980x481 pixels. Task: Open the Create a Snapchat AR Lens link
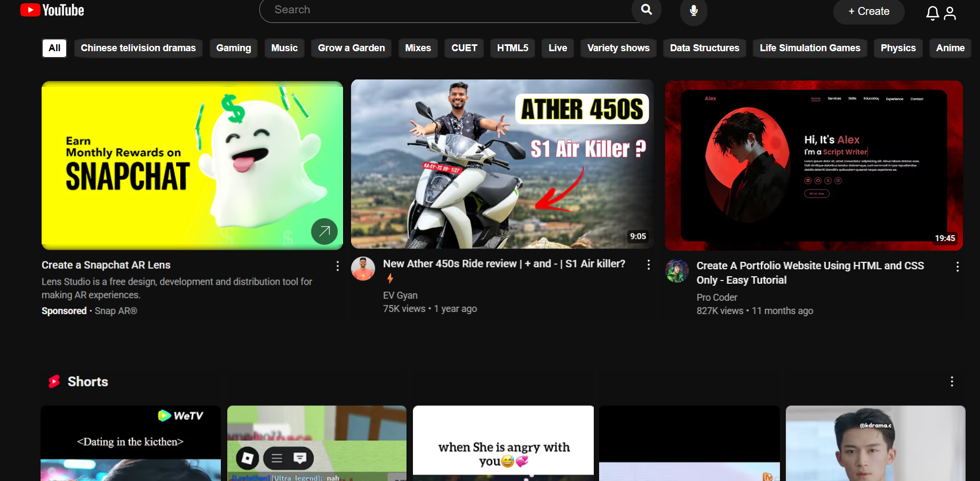[x=106, y=265]
